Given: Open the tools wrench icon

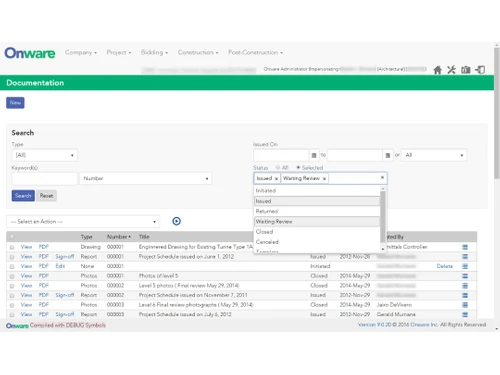Looking at the screenshot, I should (x=451, y=70).
